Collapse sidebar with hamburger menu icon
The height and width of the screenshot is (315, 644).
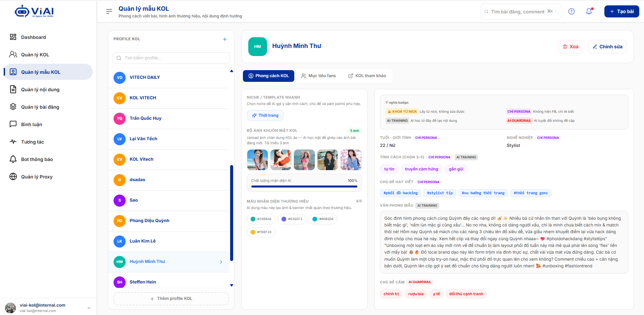coord(109,11)
